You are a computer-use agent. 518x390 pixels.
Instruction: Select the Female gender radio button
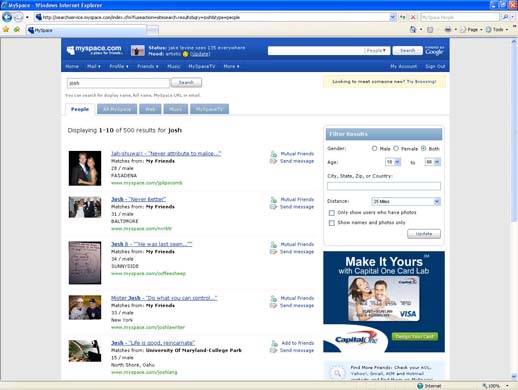(x=396, y=148)
